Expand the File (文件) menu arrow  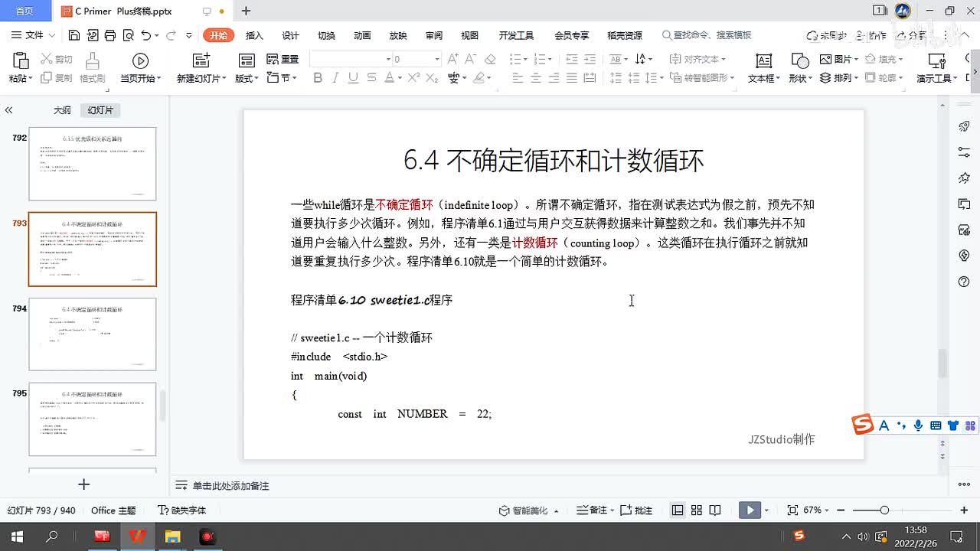point(52,35)
